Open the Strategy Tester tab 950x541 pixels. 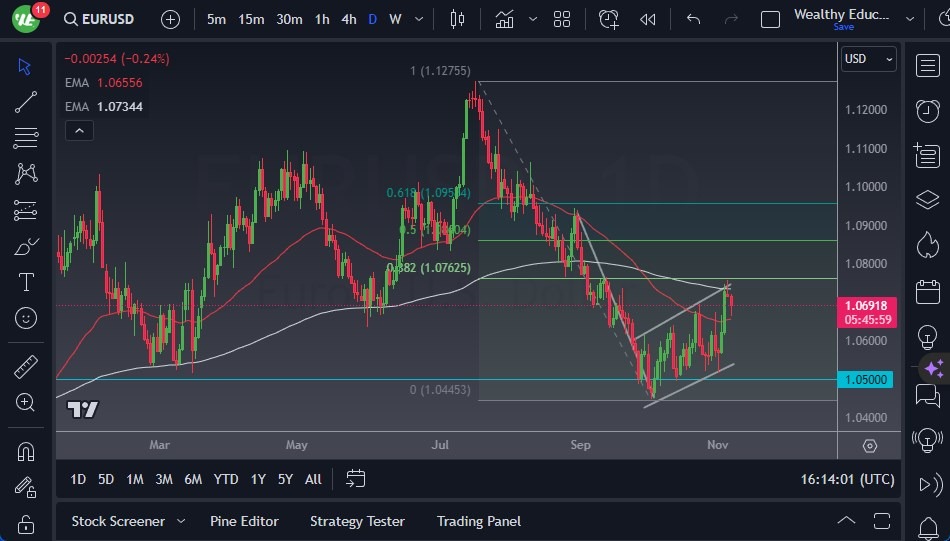tap(357, 521)
